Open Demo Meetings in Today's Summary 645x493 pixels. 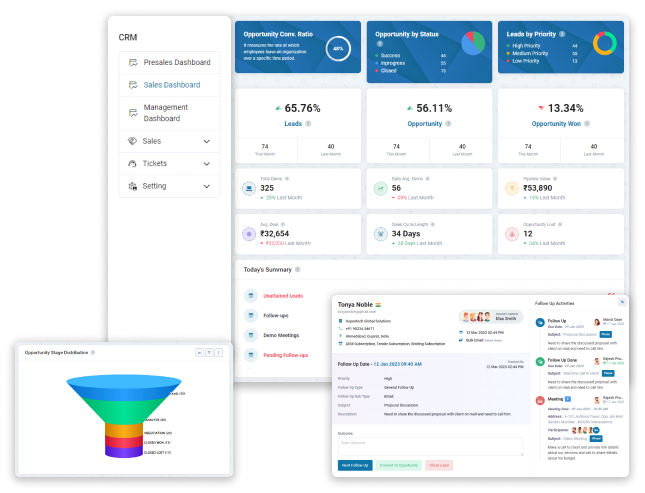click(281, 335)
